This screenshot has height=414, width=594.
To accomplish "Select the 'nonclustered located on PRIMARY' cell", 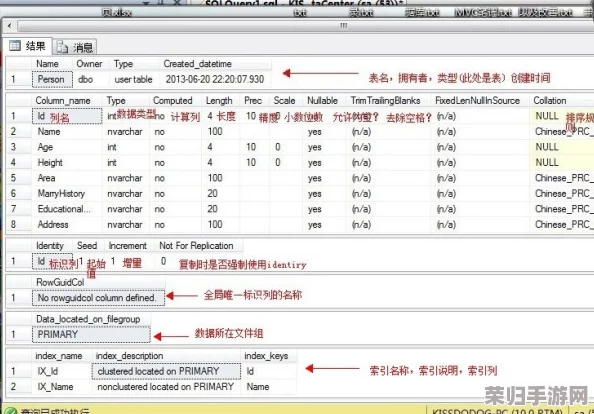I will point(166,387).
